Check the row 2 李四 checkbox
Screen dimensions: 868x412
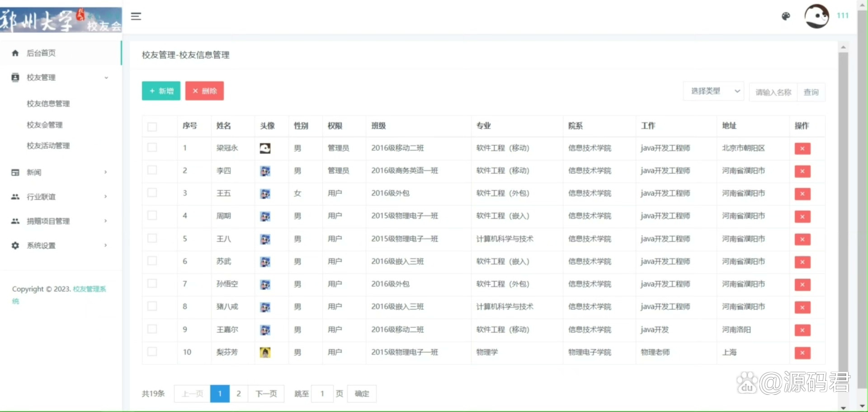[152, 170]
